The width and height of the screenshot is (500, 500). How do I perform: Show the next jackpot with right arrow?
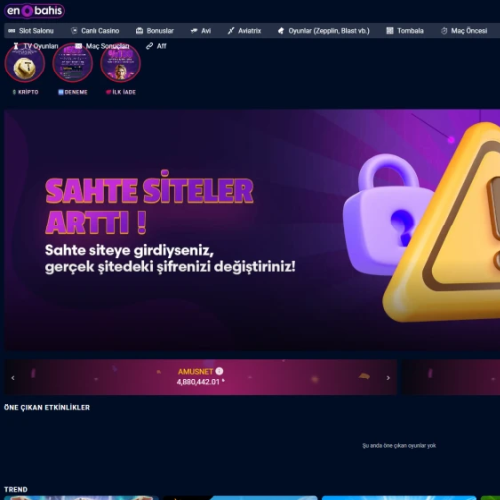tap(388, 378)
